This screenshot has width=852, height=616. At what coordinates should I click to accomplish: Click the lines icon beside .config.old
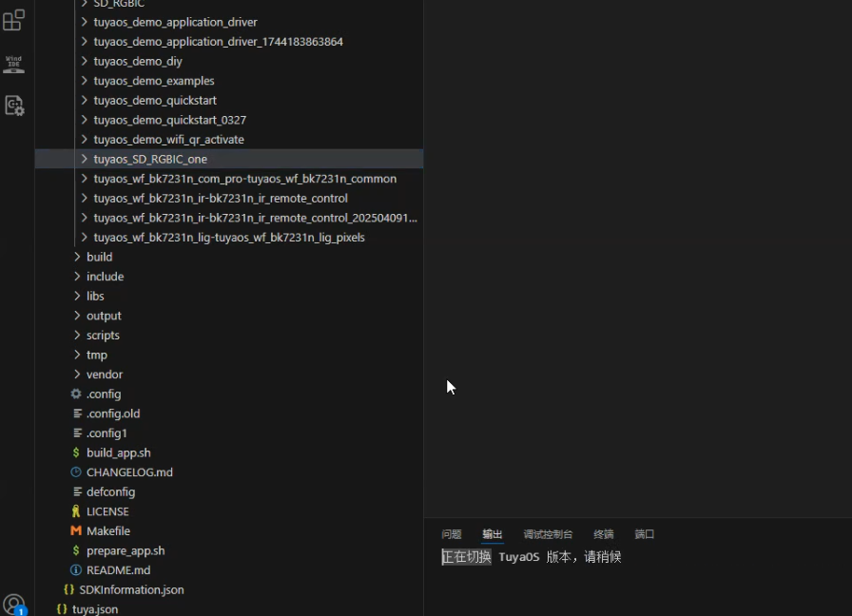pos(77,414)
